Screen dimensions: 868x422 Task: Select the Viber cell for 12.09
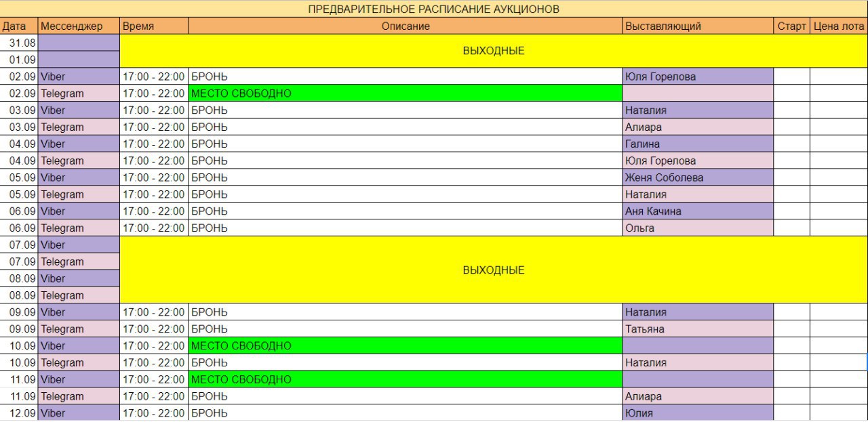click(x=79, y=413)
